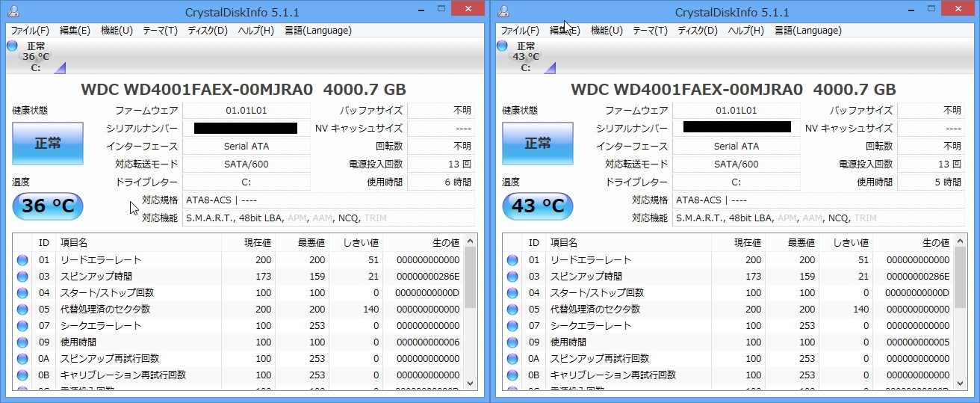Screen dimensions: 980x403
Task: Open ヘルプ(H) menu in right window
Action: tap(746, 31)
